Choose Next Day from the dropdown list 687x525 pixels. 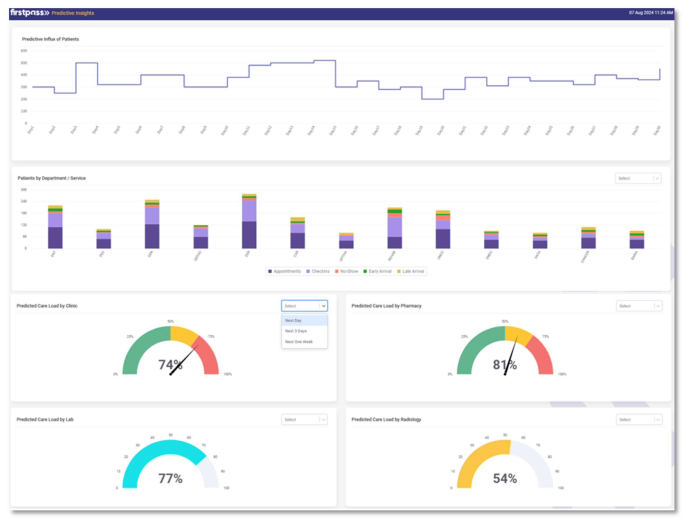click(x=294, y=320)
